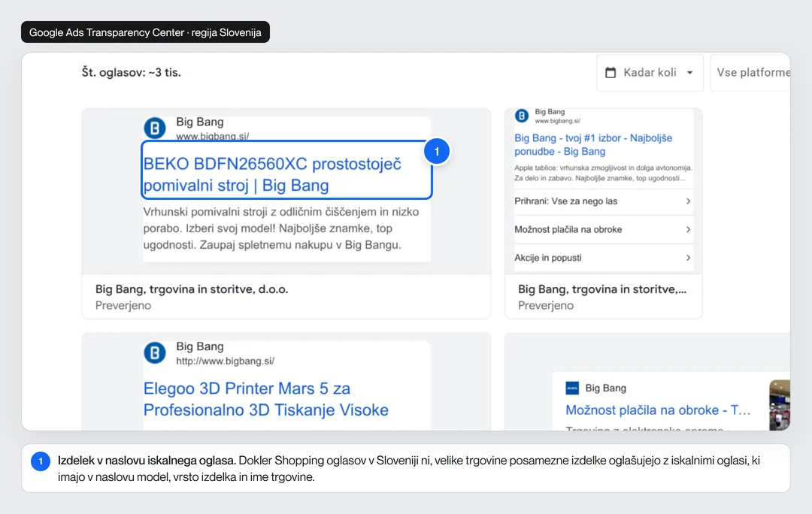Click store photo thumbnail in bottom-right ad
Viewport: 812px width, 514px height.
pyautogui.click(x=780, y=405)
